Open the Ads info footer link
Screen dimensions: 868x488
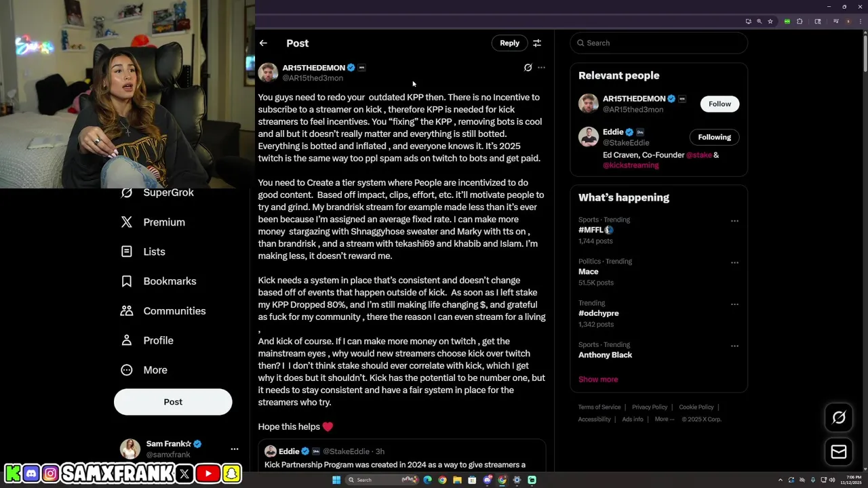[633, 420]
